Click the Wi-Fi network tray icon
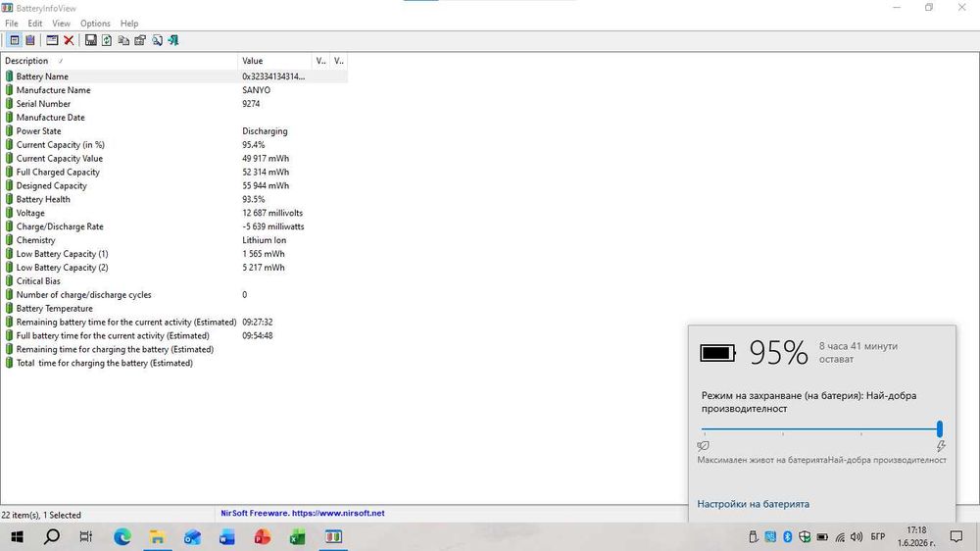980x551 pixels. (840, 536)
